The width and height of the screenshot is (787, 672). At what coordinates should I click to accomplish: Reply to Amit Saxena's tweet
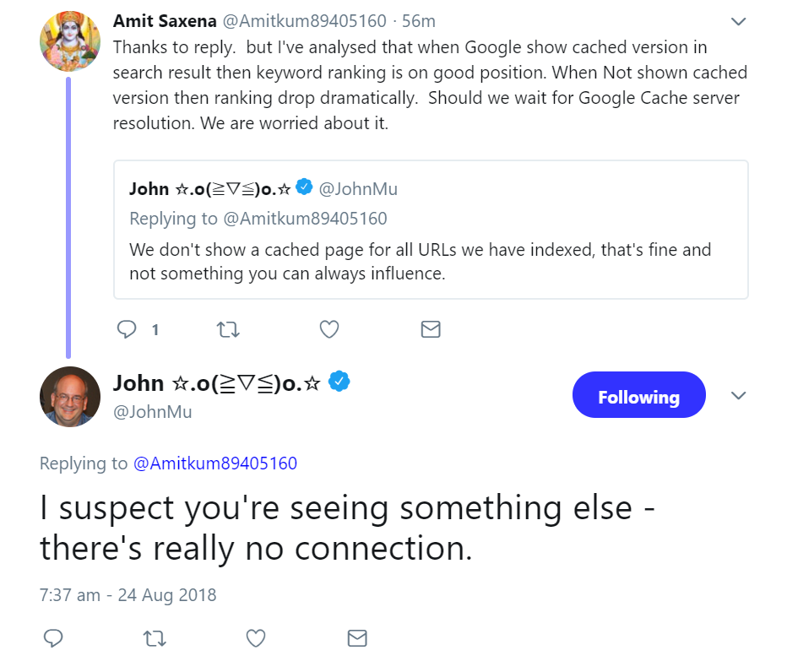(x=126, y=329)
